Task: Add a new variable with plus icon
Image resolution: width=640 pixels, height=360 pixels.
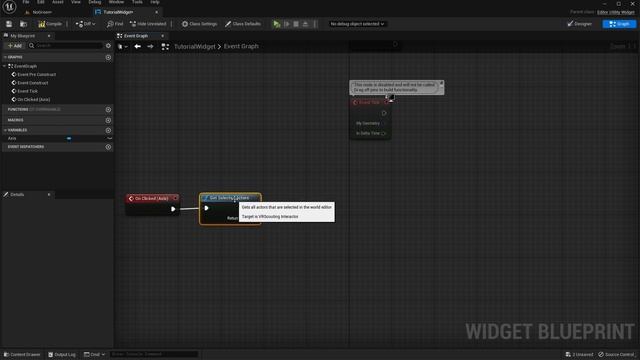Action: pos(108,130)
